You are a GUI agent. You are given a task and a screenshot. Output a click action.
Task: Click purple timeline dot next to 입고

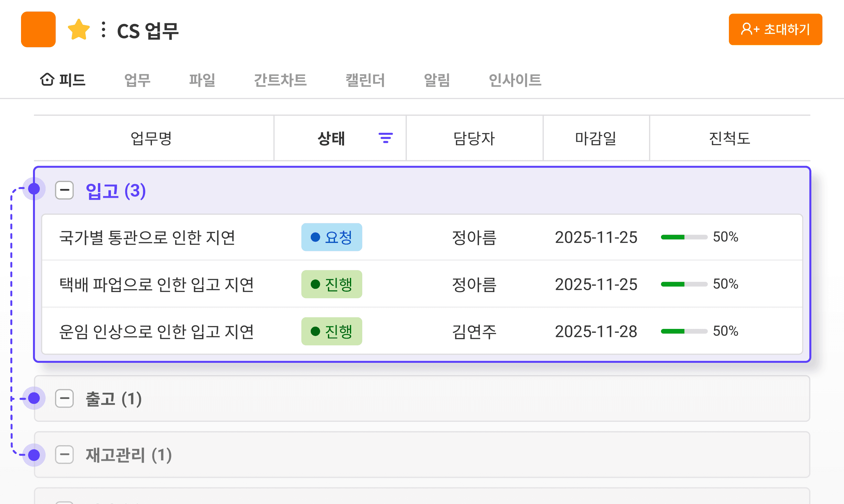click(34, 189)
